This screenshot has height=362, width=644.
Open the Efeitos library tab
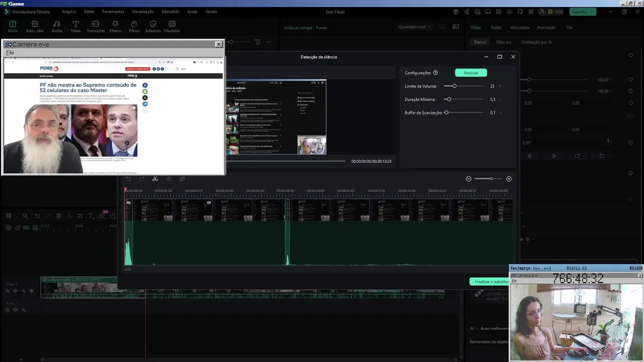click(x=115, y=27)
